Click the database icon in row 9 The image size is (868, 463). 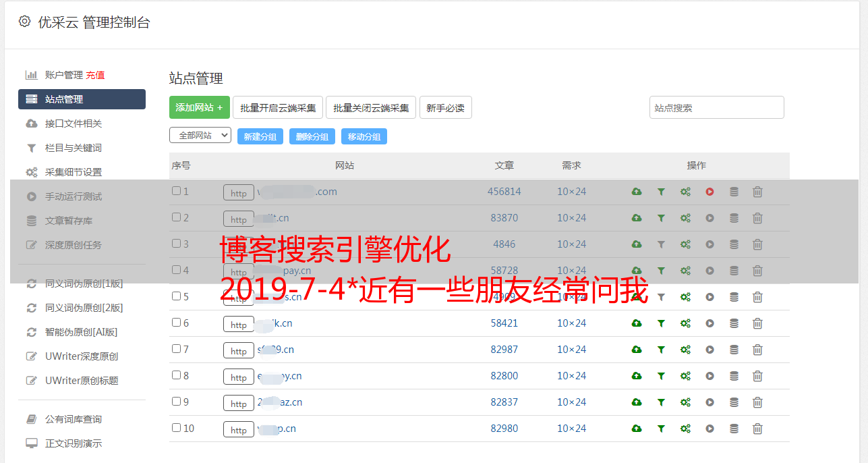(734, 402)
